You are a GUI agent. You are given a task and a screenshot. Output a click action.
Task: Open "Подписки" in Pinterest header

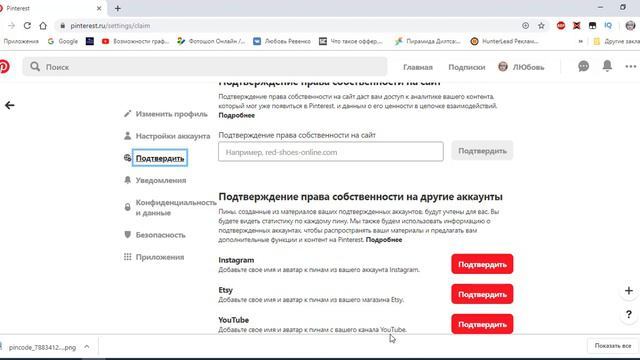pos(467,67)
